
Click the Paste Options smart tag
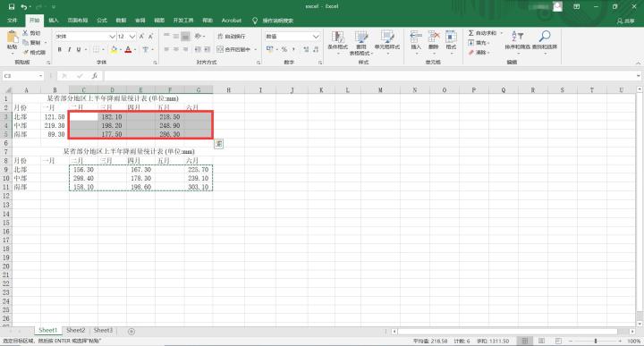tap(218, 144)
